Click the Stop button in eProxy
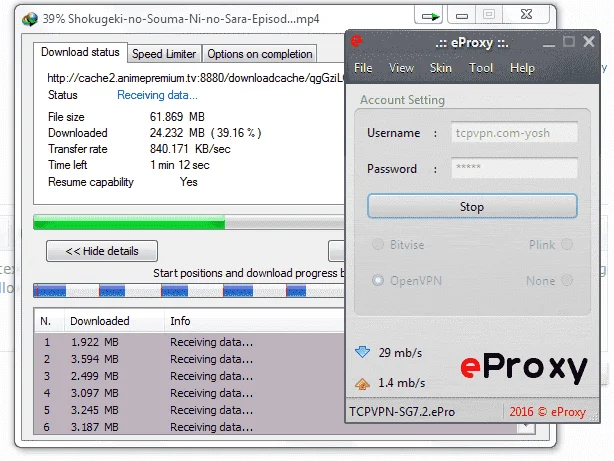The image size is (614, 461). pyautogui.click(x=472, y=206)
